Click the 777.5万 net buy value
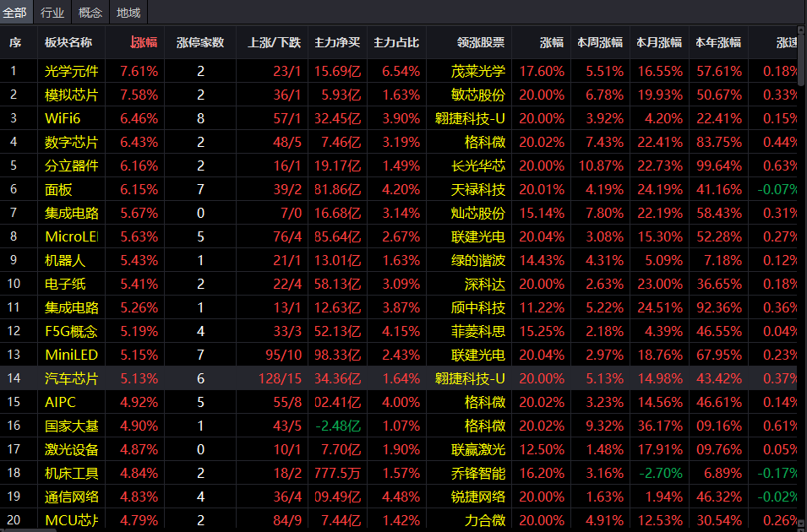The width and height of the screenshot is (807, 532). [x=338, y=474]
